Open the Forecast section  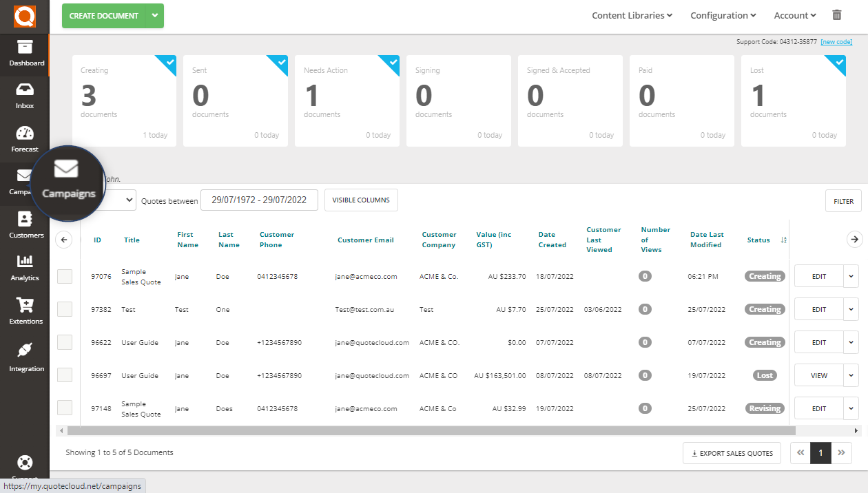point(25,140)
